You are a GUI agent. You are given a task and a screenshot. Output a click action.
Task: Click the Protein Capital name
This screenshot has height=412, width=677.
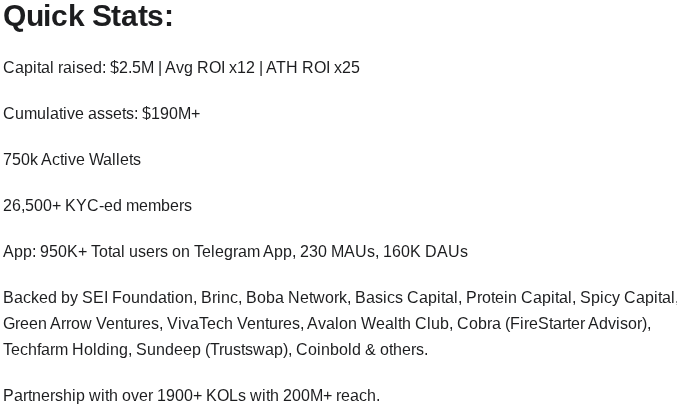519,298
